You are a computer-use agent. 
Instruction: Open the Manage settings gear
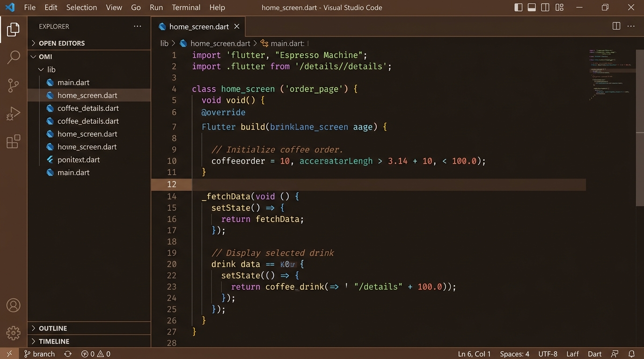(13, 333)
